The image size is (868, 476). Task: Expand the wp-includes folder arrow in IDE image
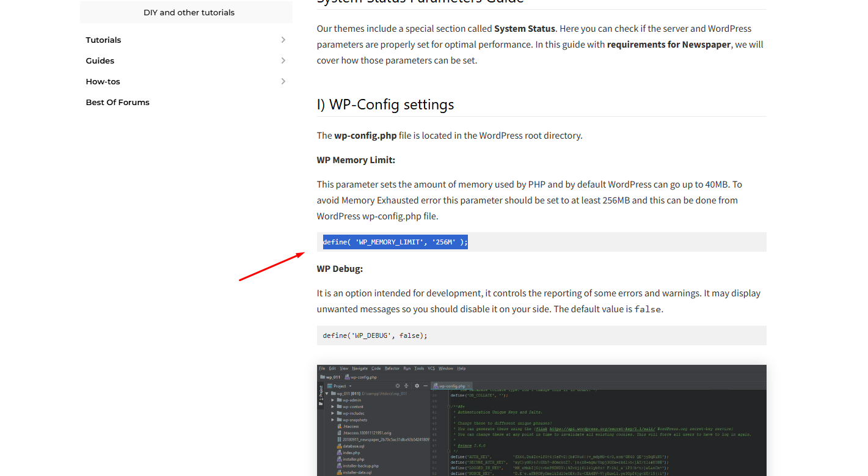332,414
